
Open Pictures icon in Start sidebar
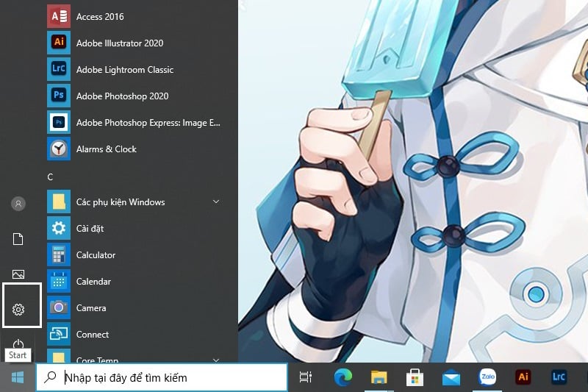point(18,274)
